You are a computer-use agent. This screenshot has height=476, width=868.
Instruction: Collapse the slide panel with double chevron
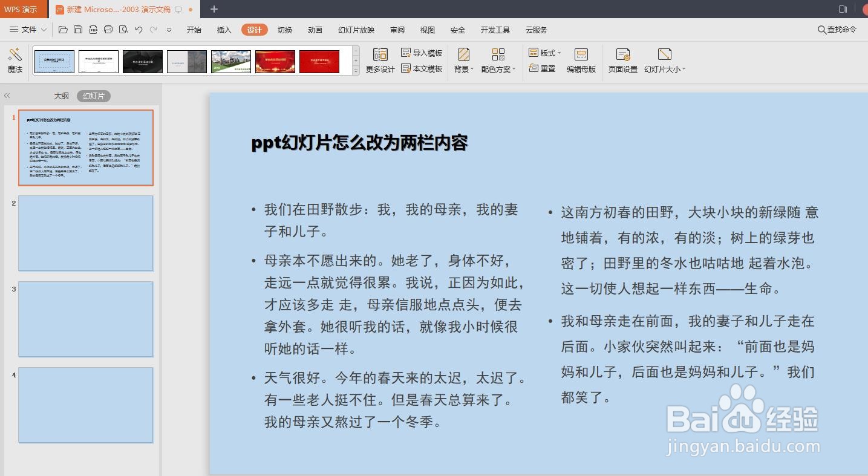[7, 96]
